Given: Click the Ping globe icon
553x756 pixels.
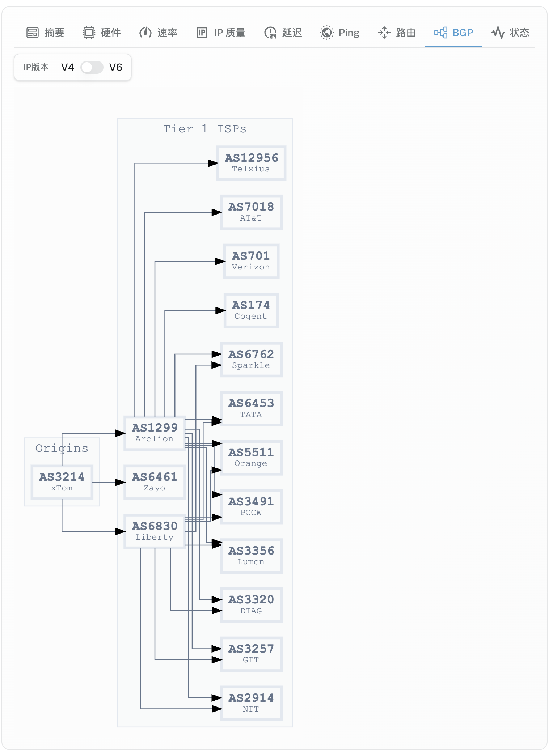Looking at the screenshot, I should click(x=326, y=33).
